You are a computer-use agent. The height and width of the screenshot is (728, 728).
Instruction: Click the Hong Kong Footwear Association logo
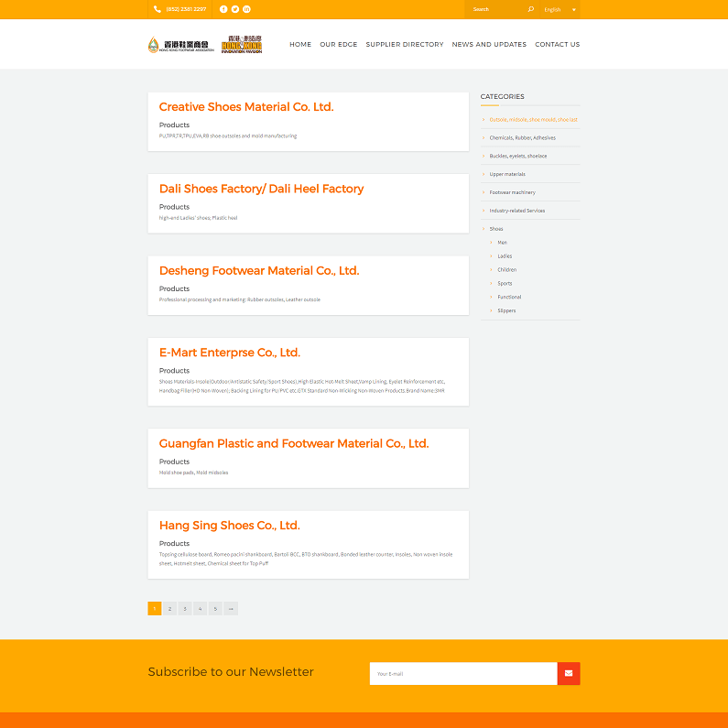coord(181,45)
